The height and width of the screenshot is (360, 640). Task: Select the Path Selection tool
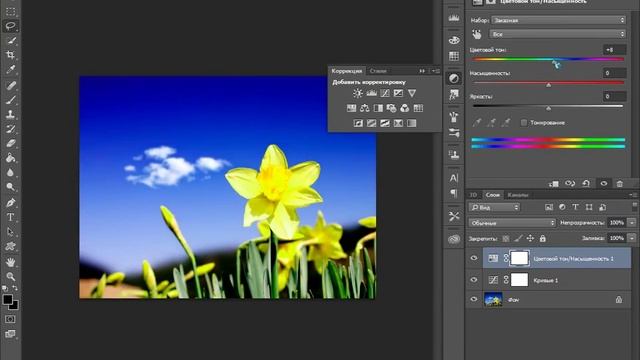coord(11,231)
